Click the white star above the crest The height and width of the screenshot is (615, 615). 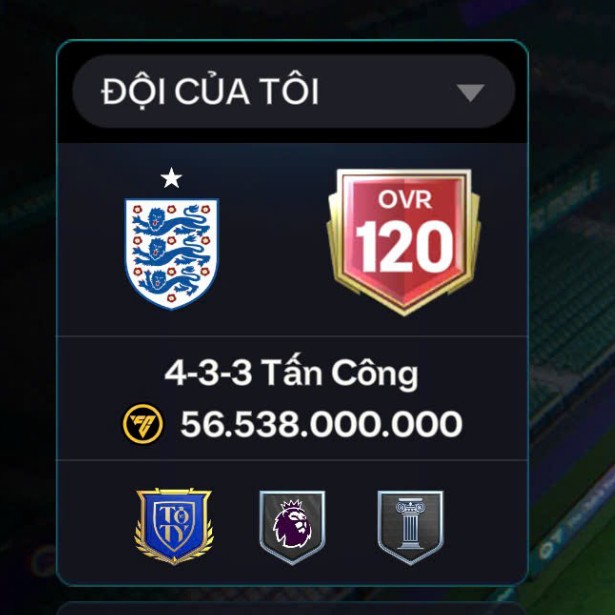(171, 178)
